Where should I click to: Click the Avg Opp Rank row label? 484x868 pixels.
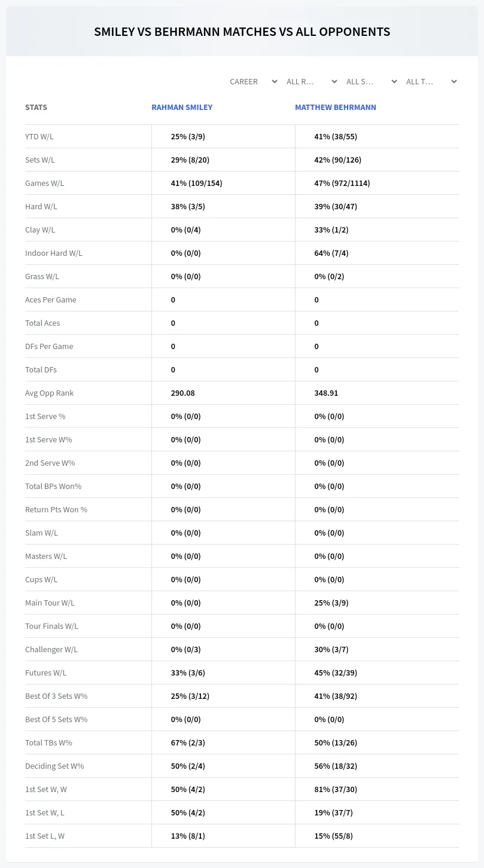pyautogui.click(x=49, y=393)
